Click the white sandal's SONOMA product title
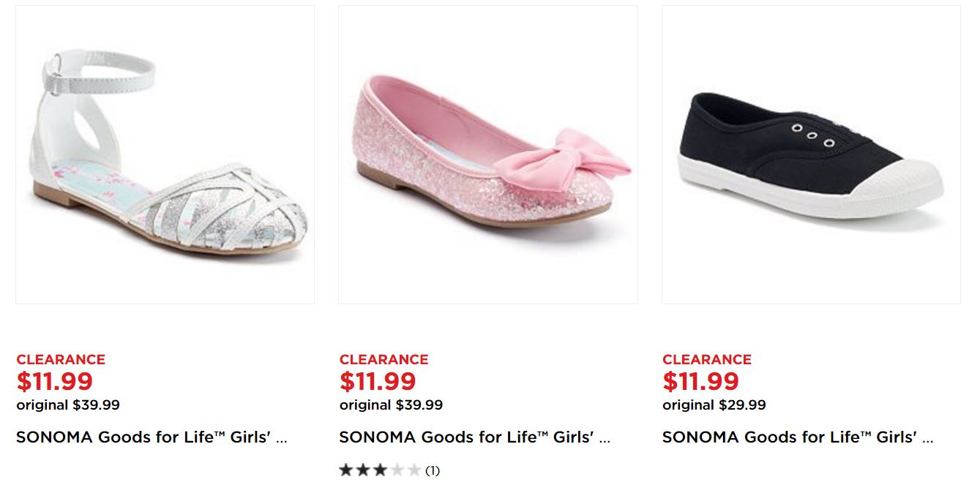Screen dimensions: 980x504 [x=152, y=437]
